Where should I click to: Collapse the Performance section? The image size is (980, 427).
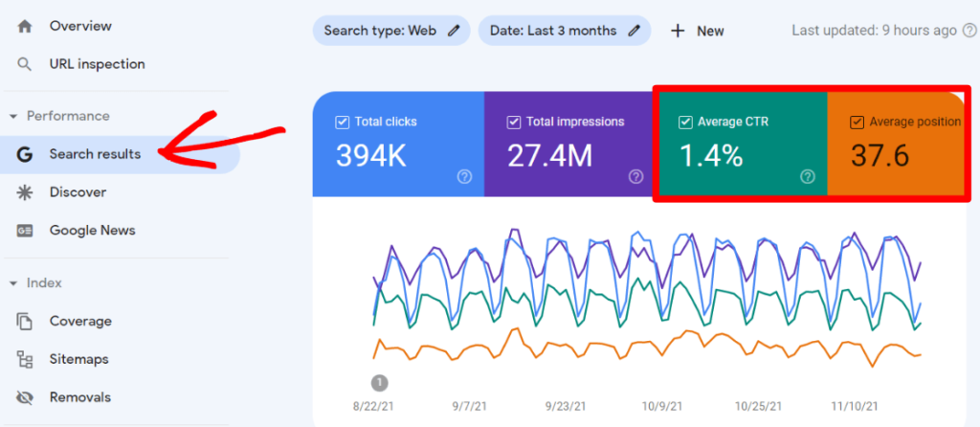pyautogui.click(x=13, y=116)
